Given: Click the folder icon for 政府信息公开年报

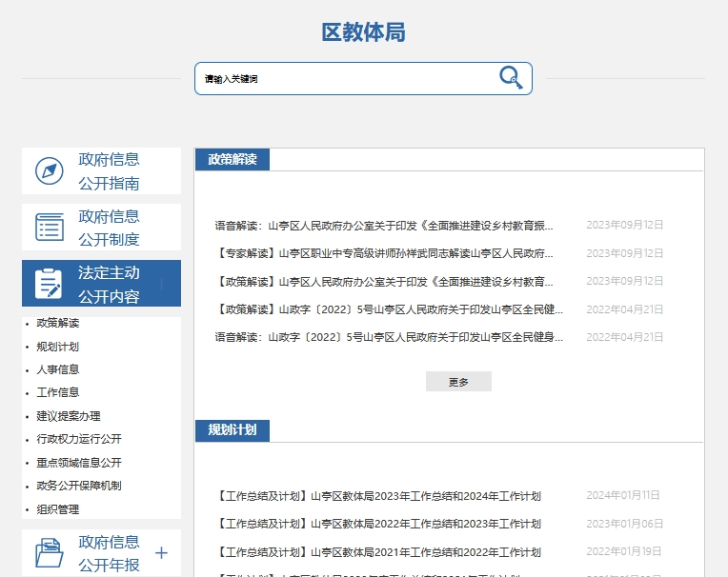Looking at the screenshot, I should 49,553.
